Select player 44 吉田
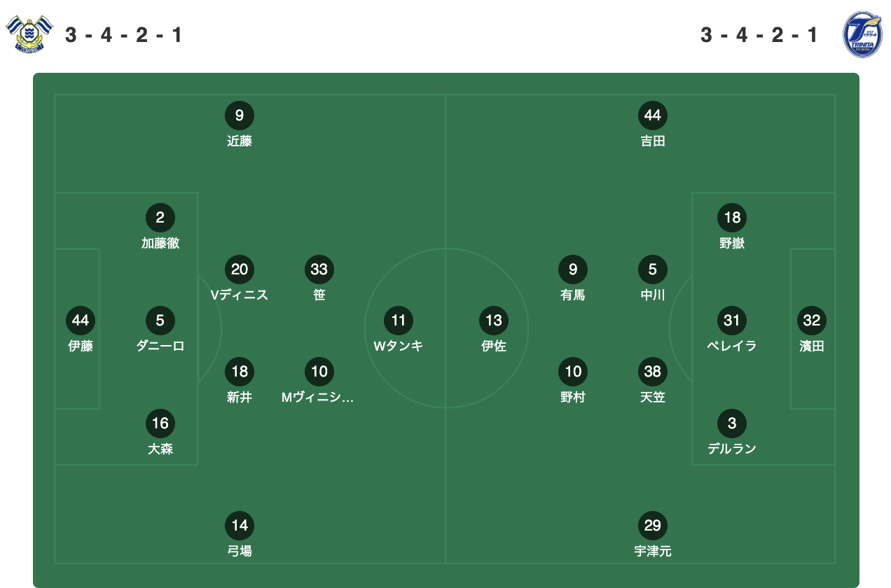The image size is (891, 588). pos(653,125)
